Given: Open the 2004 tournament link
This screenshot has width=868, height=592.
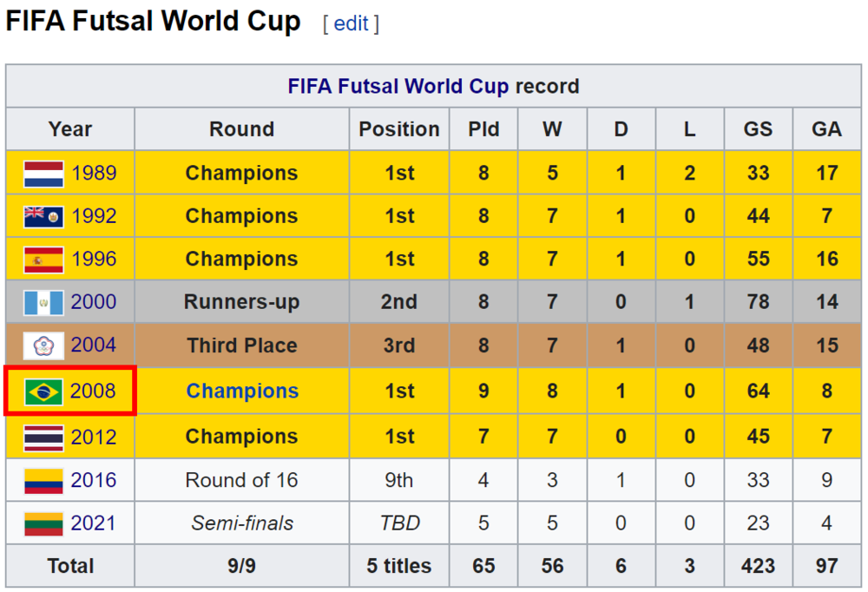Looking at the screenshot, I should [x=94, y=345].
